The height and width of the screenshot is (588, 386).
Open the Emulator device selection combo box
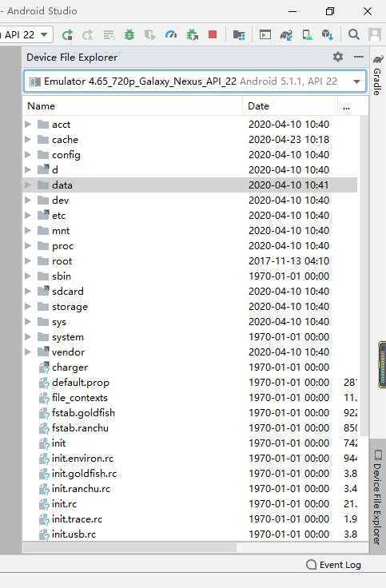pos(195,81)
